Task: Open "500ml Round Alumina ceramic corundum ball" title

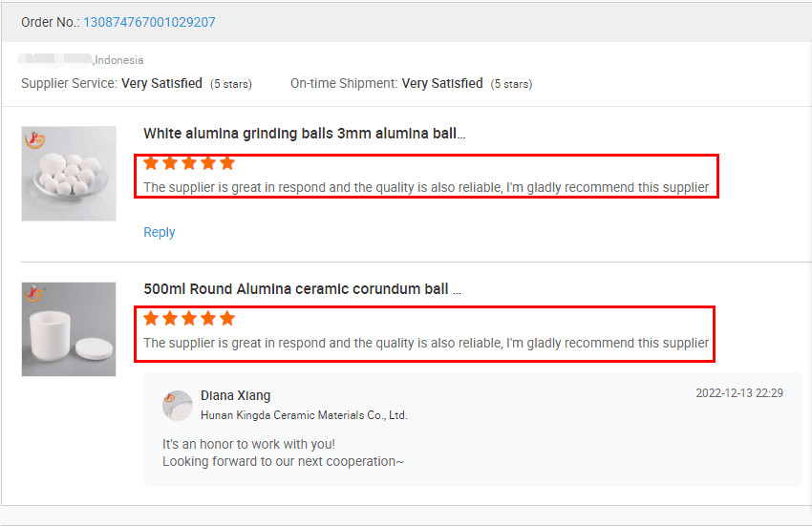Action: (302, 289)
